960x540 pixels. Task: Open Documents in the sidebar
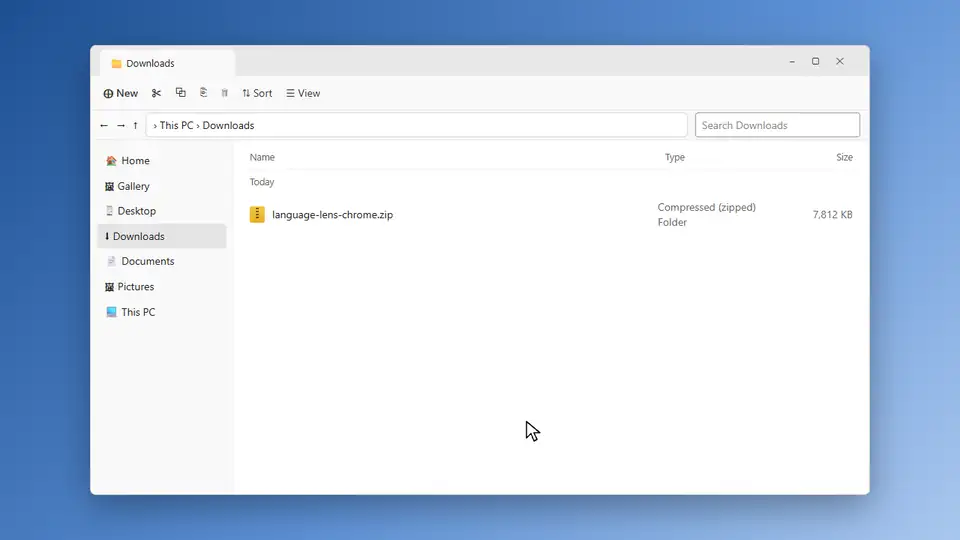coord(162,261)
